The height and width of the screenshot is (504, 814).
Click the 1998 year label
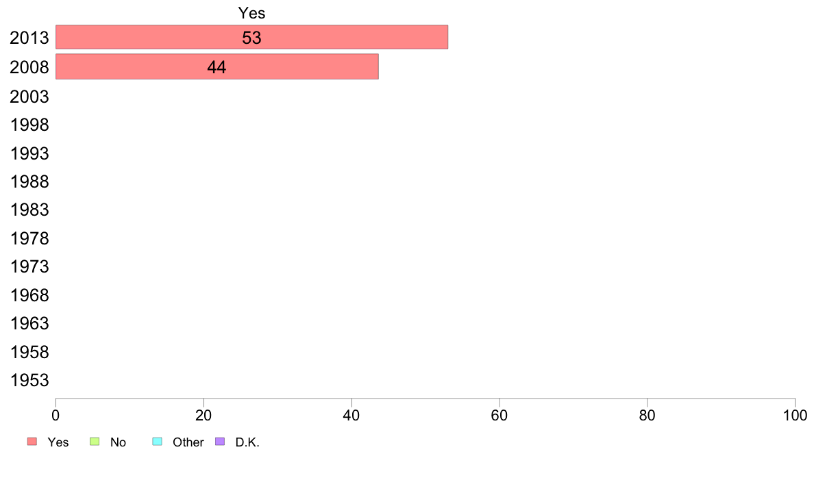[29, 125]
